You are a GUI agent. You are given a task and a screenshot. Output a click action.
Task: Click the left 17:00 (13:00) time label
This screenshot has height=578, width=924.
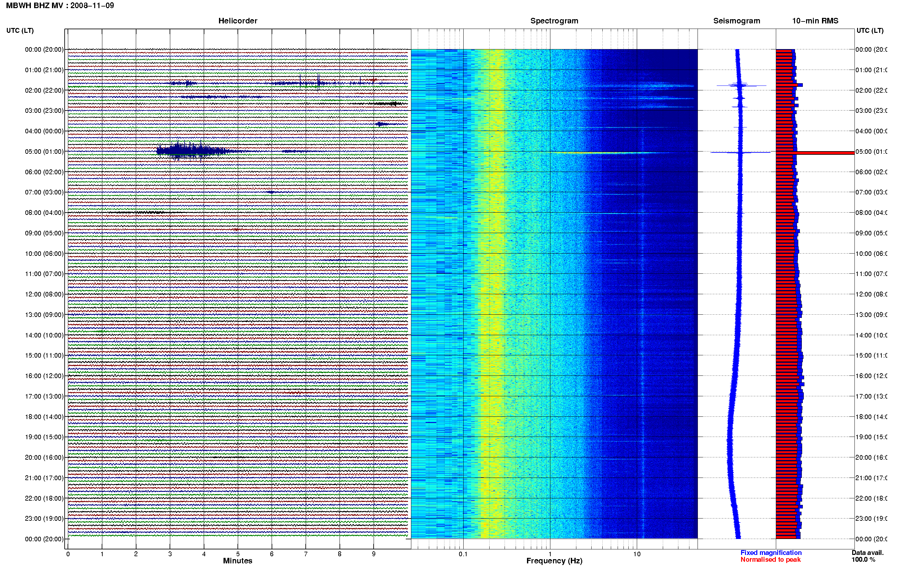pos(44,396)
